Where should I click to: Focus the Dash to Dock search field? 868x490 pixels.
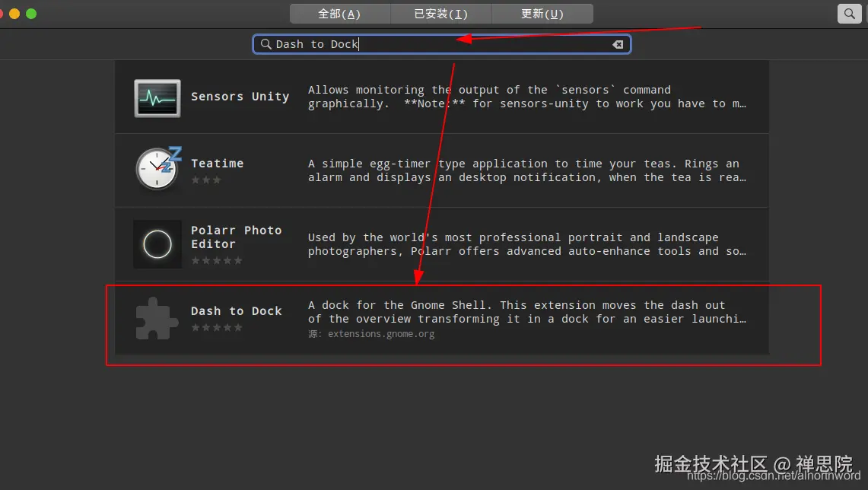click(x=442, y=44)
